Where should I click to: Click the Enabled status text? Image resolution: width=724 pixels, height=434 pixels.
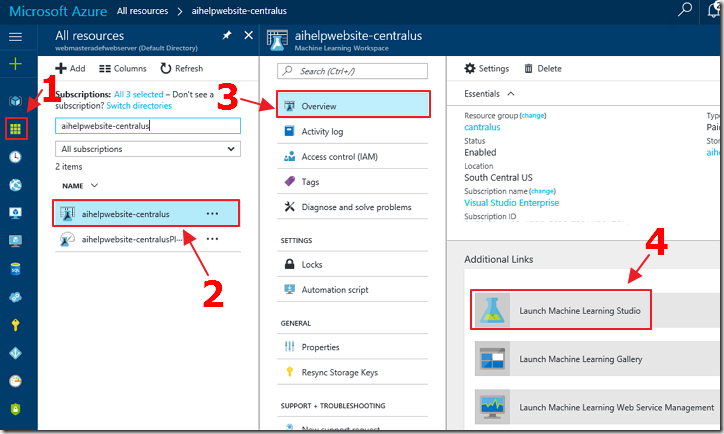tap(480, 152)
